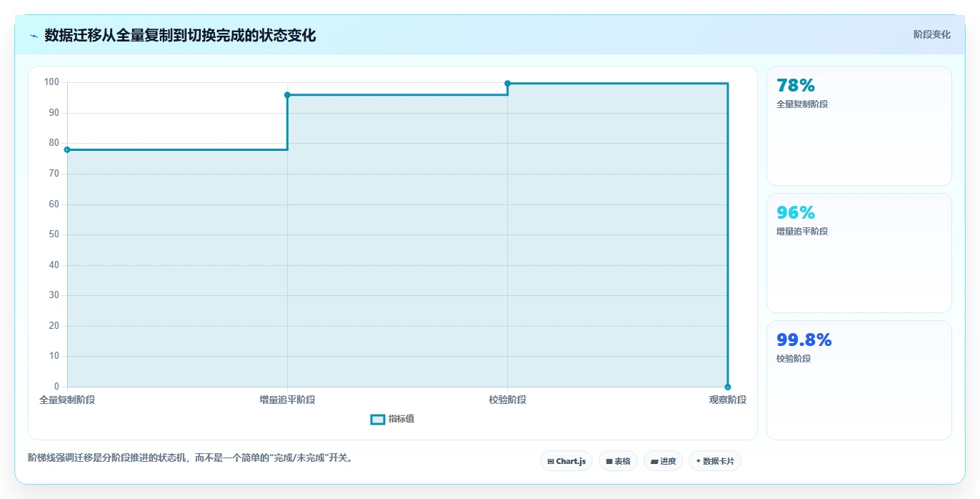The height and width of the screenshot is (499, 980).
Task: Click the 78% value text
Action: [x=796, y=86]
